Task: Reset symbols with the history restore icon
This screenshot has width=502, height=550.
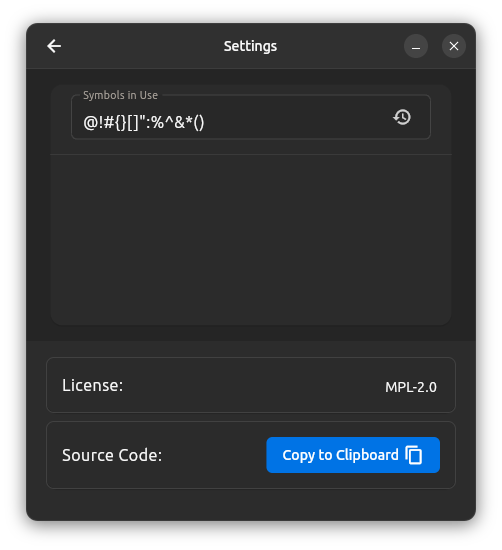Action: click(402, 117)
